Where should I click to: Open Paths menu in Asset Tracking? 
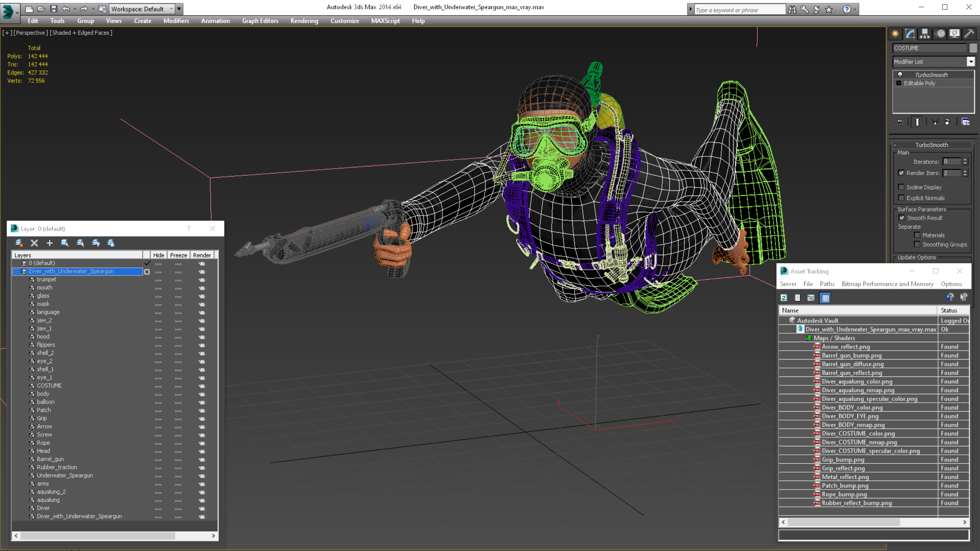point(827,284)
